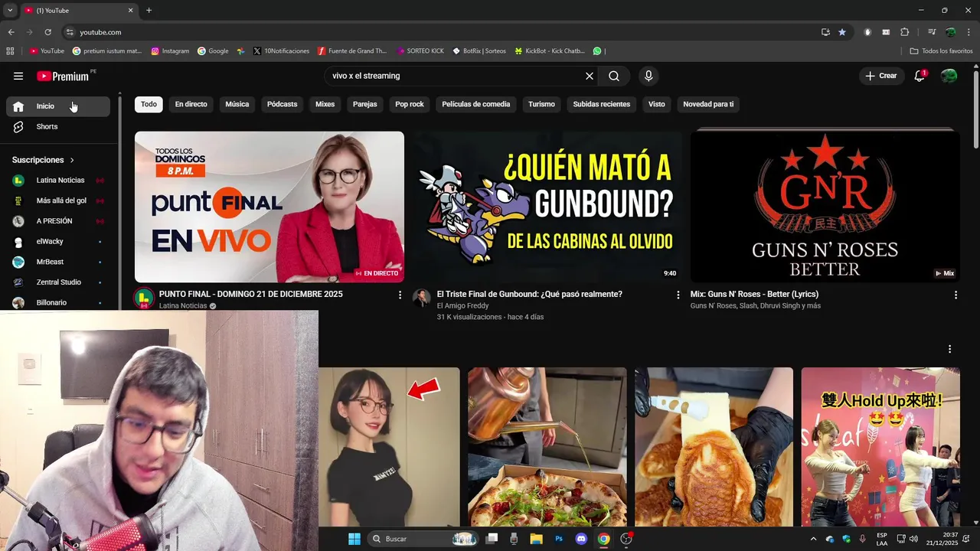Viewport: 980px width, 551px height.
Task: Select the Mixes filter chip
Action: pyautogui.click(x=325, y=104)
